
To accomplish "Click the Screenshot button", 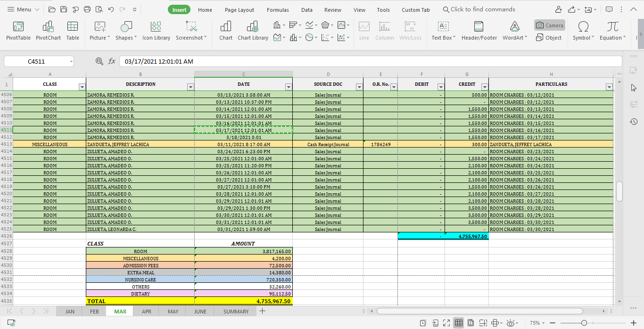I will (191, 31).
